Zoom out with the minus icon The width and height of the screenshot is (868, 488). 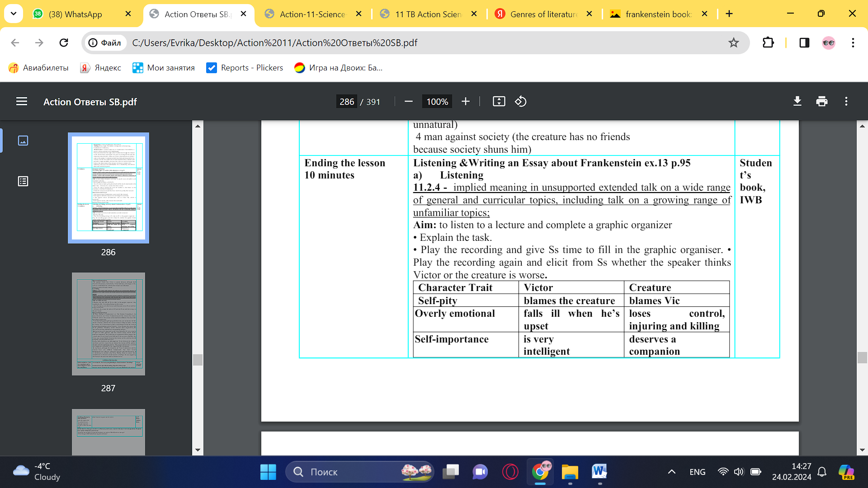[409, 101]
